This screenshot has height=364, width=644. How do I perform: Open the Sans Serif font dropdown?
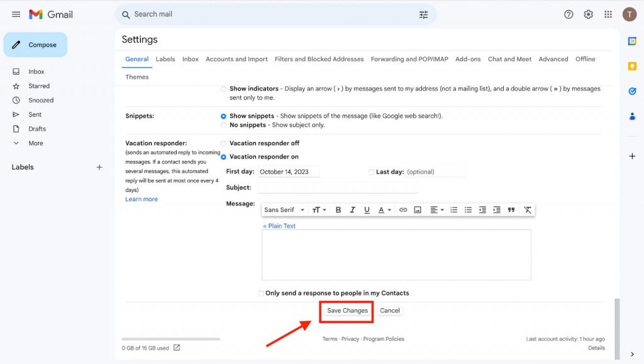coord(284,209)
